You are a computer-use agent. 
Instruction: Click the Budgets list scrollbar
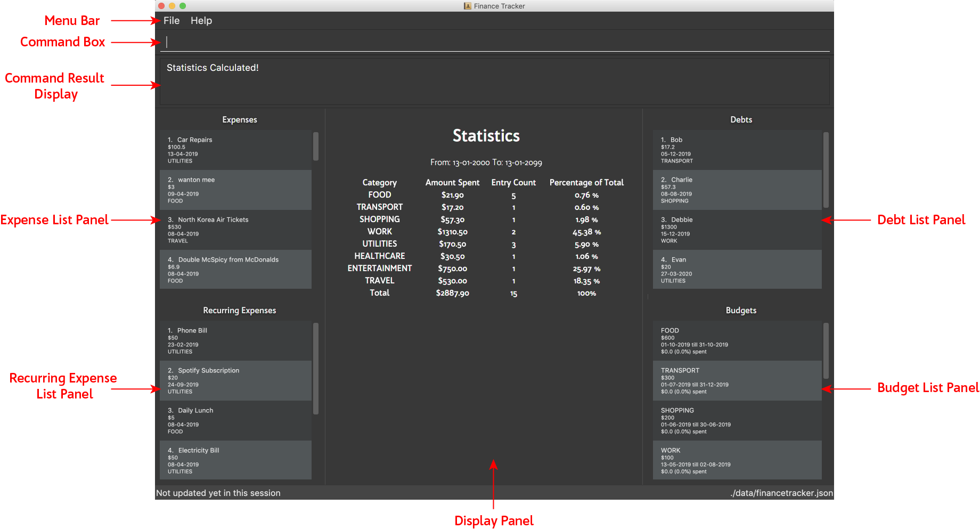(x=826, y=351)
